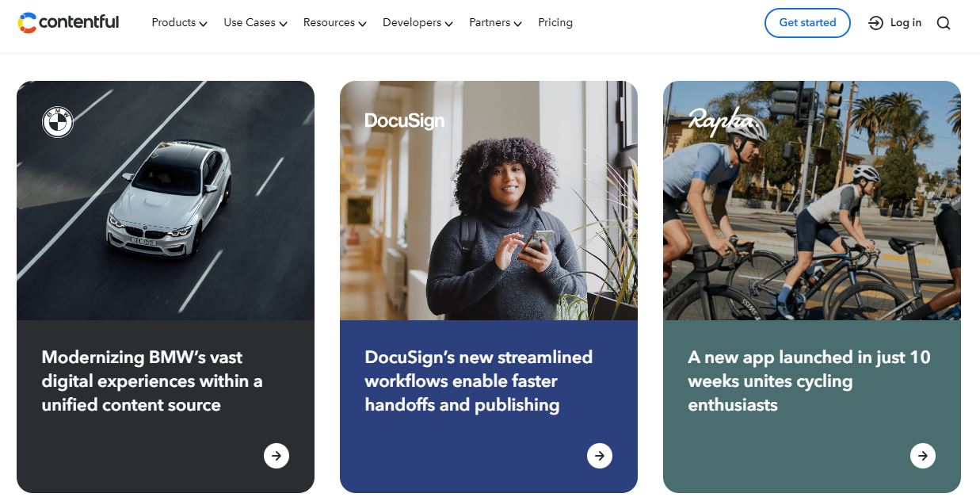The image size is (980, 501).
Task: Click the Get started button
Action: pos(807,23)
